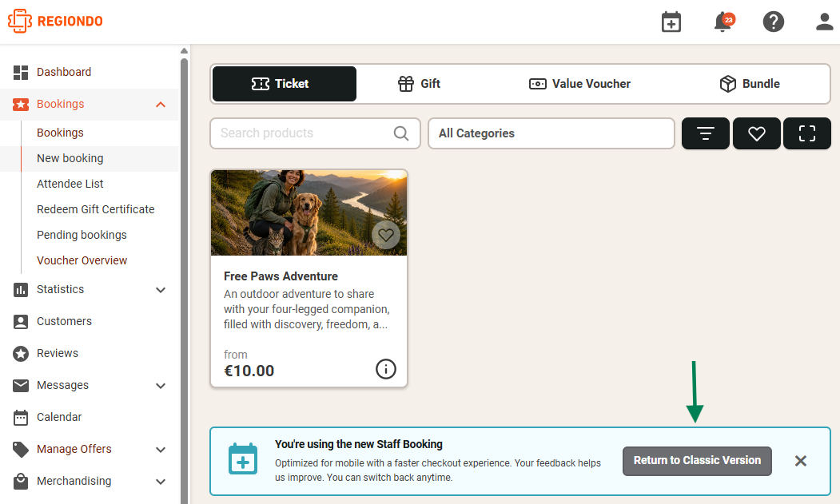The width and height of the screenshot is (840, 504).
Task: Click Return to Classic Version button
Action: point(697,461)
